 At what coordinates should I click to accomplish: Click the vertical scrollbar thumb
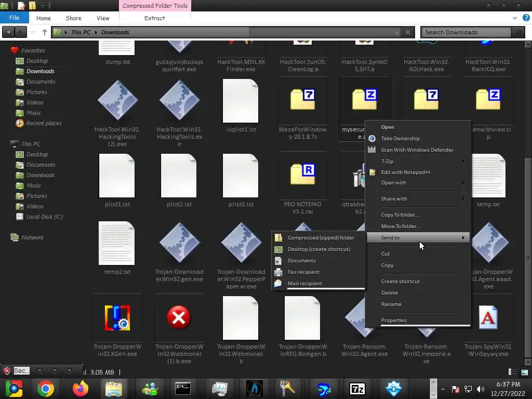(x=528, y=258)
